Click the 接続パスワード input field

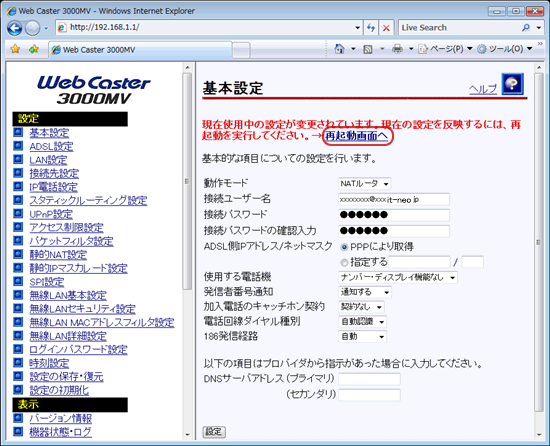point(394,215)
